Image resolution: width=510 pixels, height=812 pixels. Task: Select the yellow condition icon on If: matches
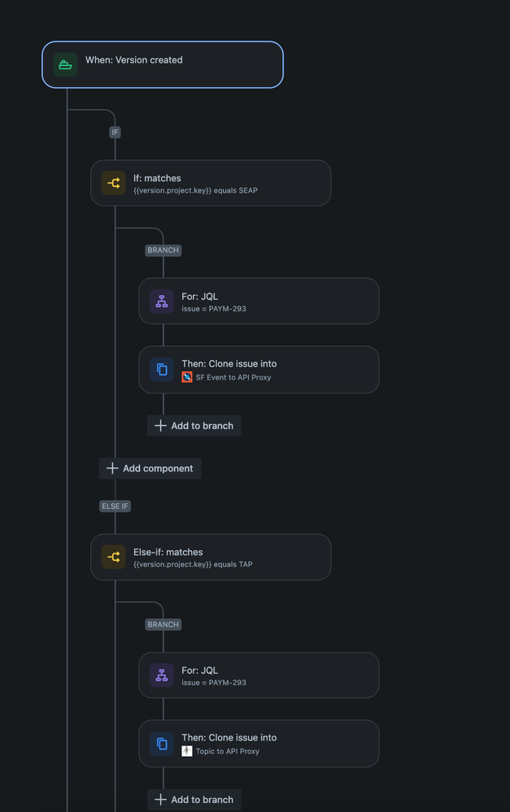[113, 183]
